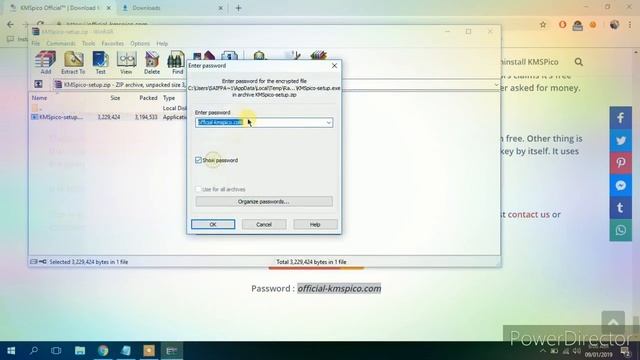The width and height of the screenshot is (640, 360).
Task: Share page via Messenger sidebar icon
Action: coord(621,185)
